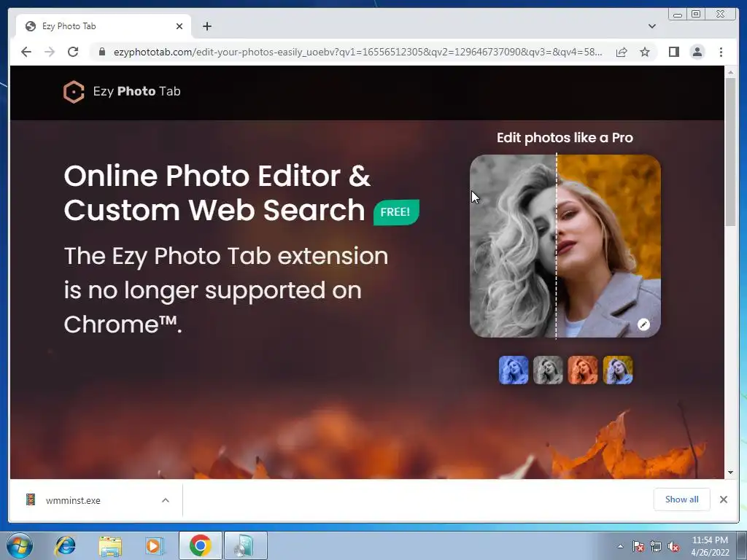Open Action Center flag icon
Image resolution: width=747 pixels, height=560 pixels.
point(638,546)
